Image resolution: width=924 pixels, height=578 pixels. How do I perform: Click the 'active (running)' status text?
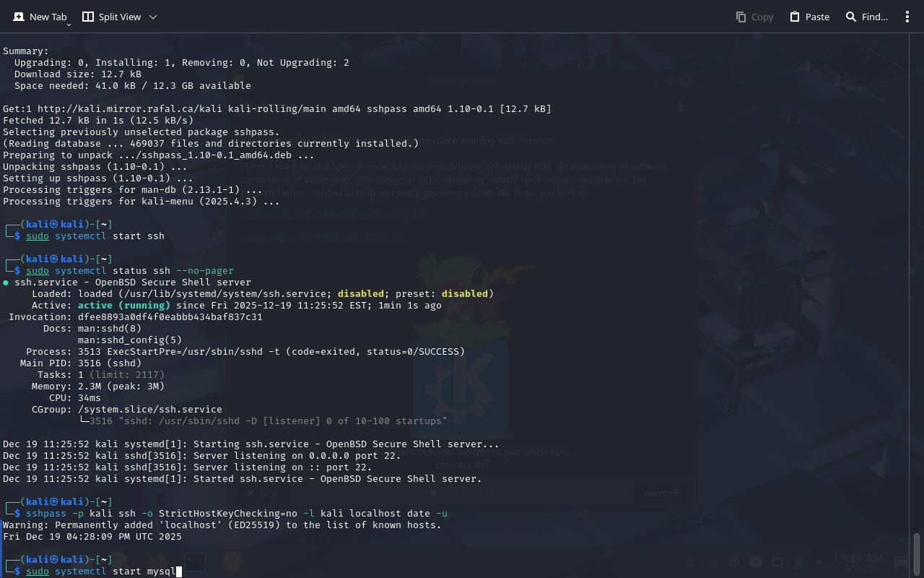click(123, 306)
